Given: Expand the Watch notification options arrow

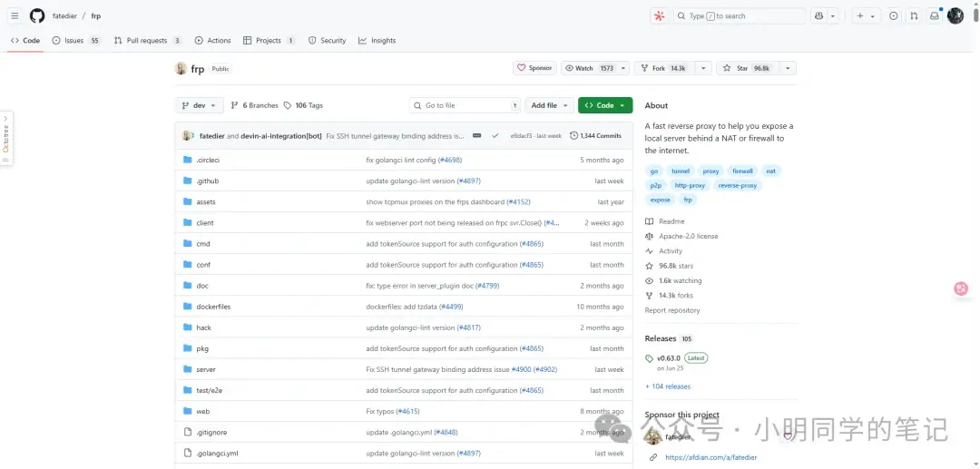Looking at the screenshot, I should pos(623,68).
